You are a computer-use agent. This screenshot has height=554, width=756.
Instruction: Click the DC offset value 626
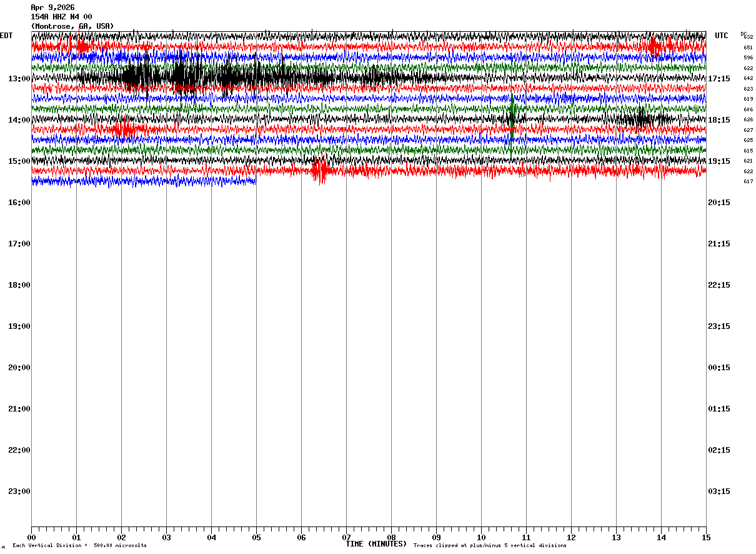tap(749, 120)
